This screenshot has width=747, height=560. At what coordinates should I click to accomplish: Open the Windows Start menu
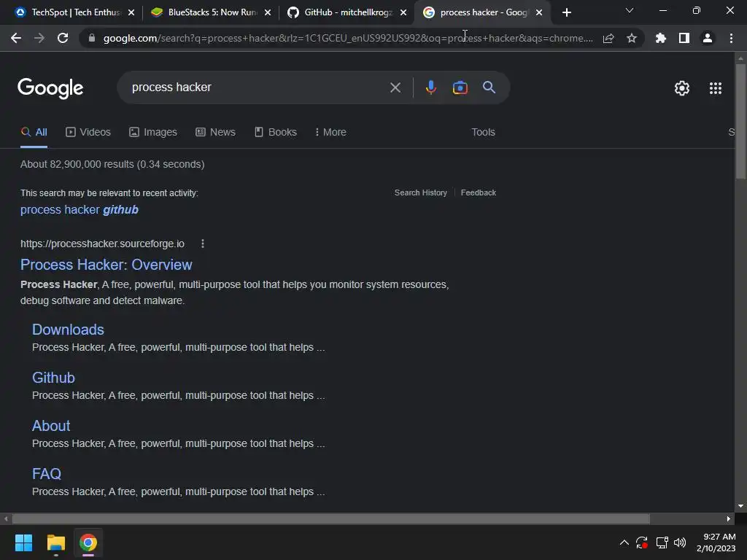(23, 542)
